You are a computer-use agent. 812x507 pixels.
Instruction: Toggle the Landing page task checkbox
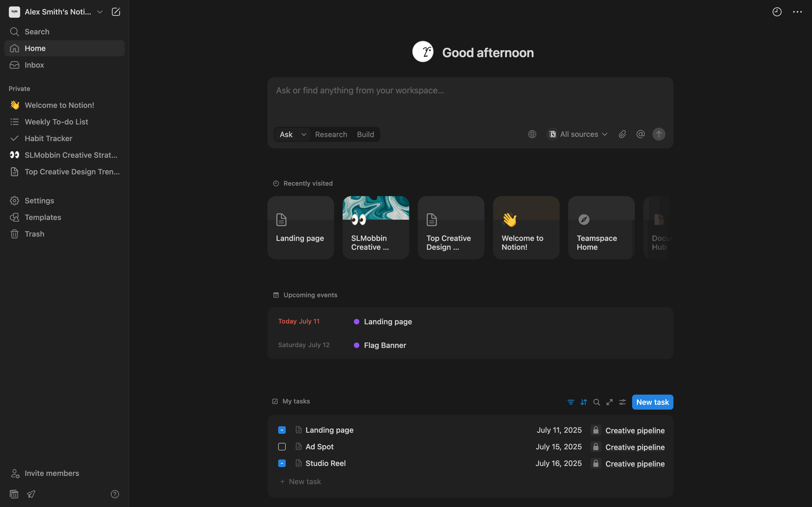coord(282,430)
